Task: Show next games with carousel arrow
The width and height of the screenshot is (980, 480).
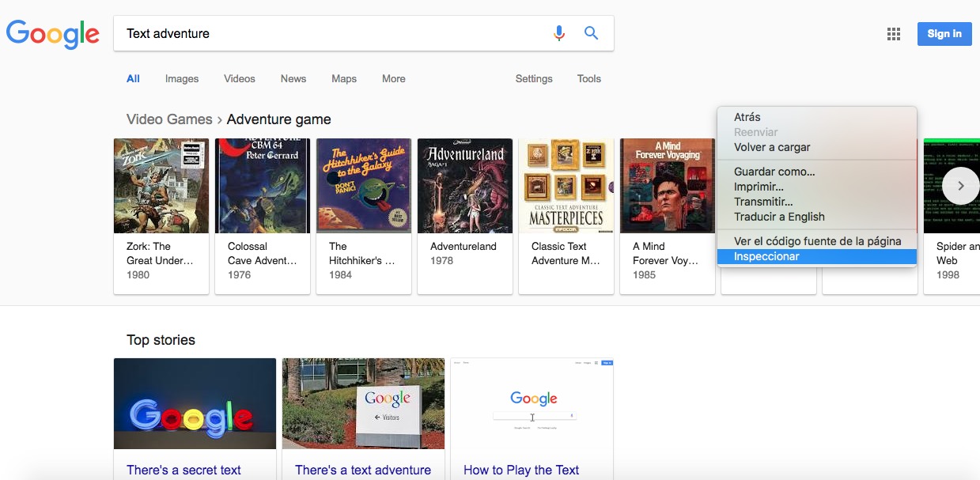Action: coord(961,186)
